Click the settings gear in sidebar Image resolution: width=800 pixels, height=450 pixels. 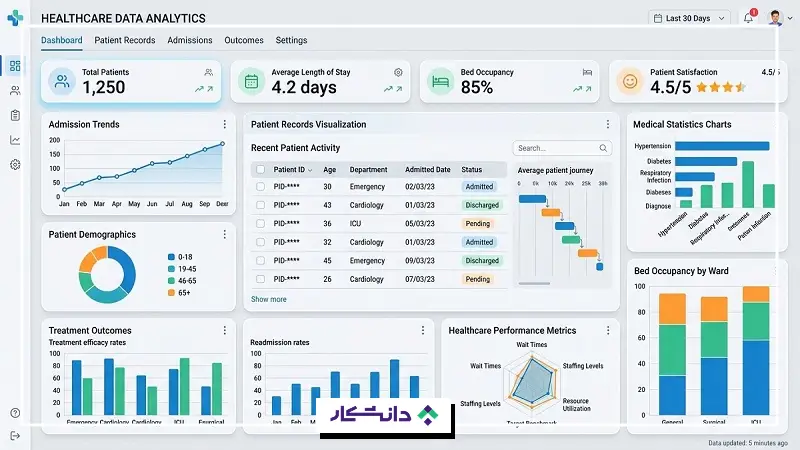click(x=15, y=165)
